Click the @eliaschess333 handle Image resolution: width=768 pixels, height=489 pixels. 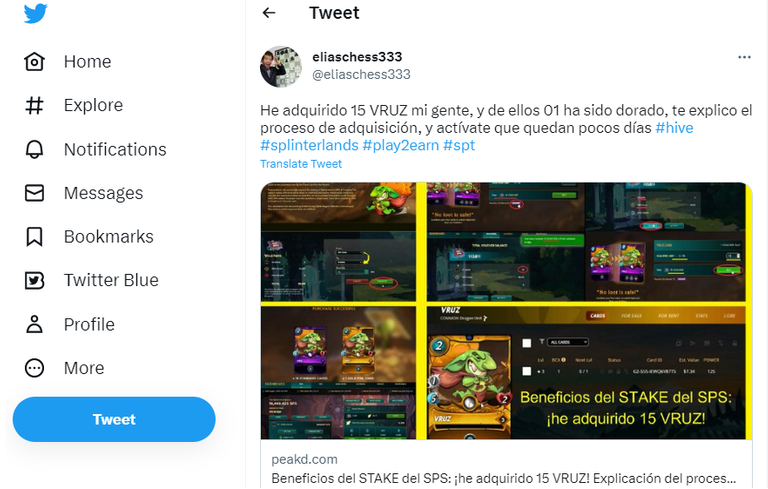tap(361, 74)
